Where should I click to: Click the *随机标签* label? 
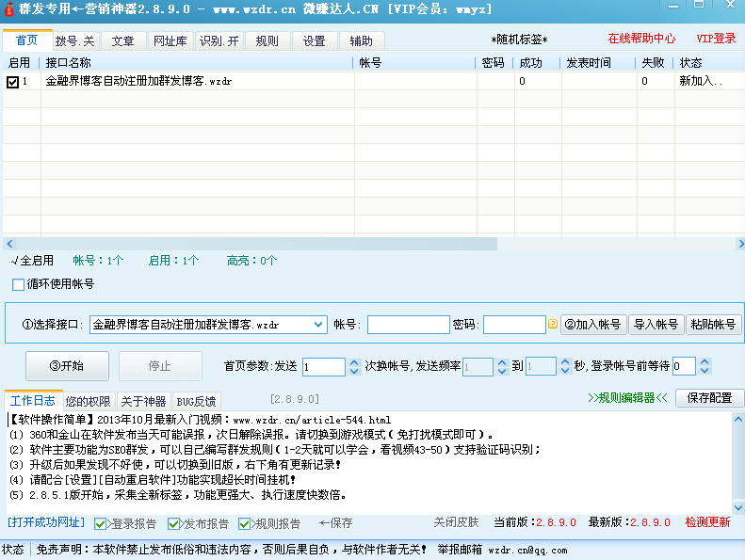click(519, 40)
